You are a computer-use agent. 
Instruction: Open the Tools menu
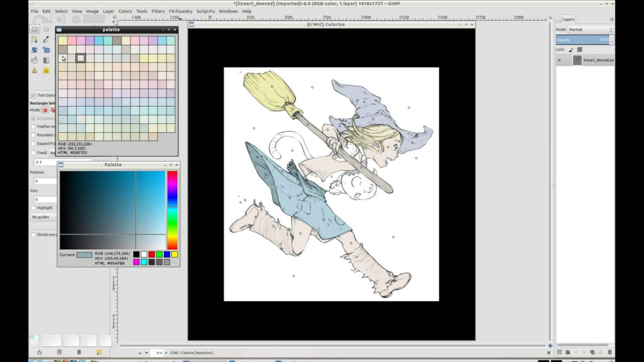click(x=141, y=11)
